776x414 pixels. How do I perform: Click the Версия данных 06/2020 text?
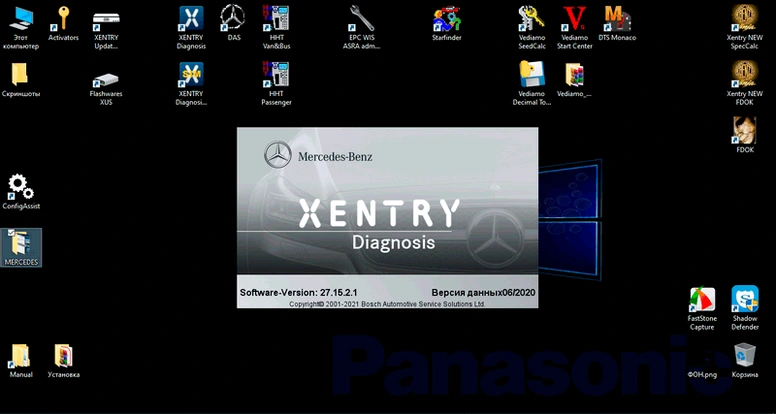coord(483,292)
